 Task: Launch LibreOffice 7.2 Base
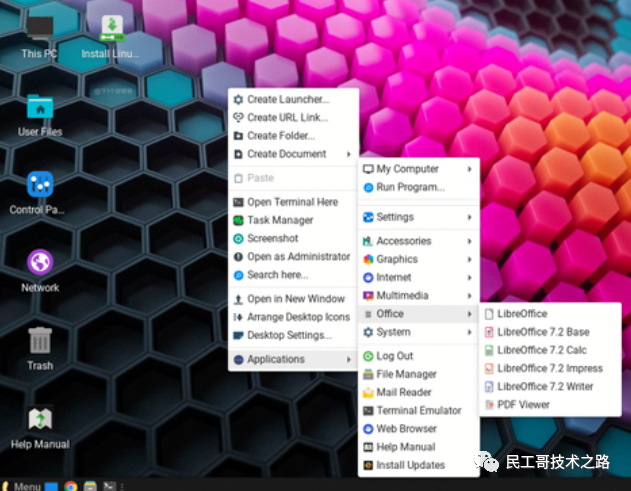click(x=550, y=332)
